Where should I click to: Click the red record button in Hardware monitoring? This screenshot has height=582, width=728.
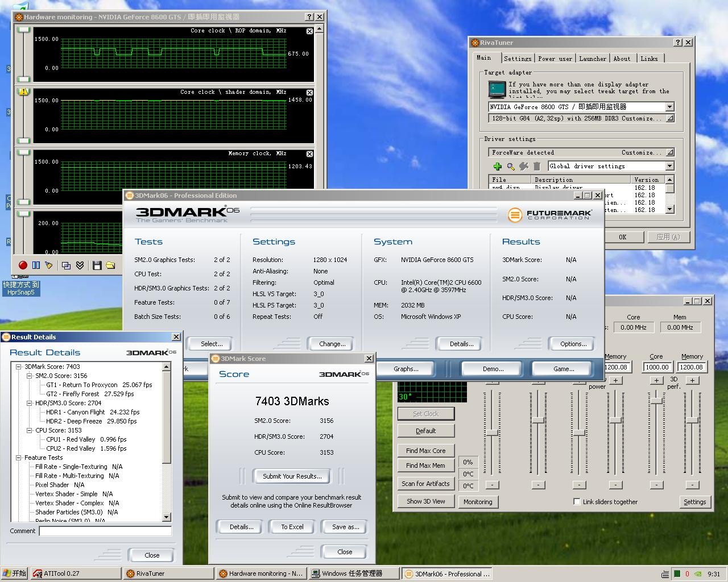[23, 265]
